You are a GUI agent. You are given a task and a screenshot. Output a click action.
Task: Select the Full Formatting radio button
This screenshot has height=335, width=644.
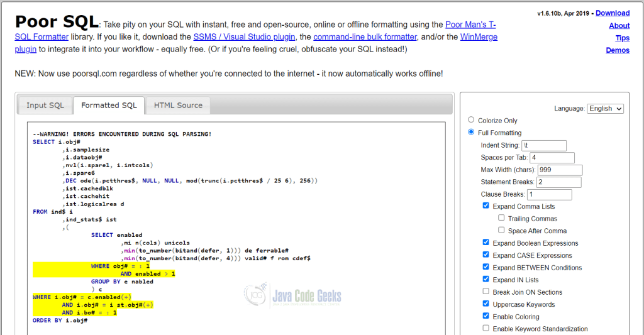click(x=471, y=132)
